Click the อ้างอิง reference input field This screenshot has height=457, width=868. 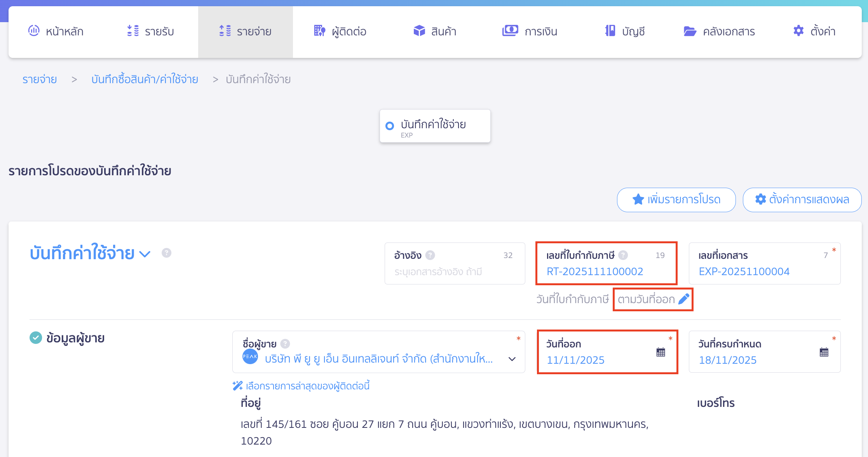(x=454, y=271)
